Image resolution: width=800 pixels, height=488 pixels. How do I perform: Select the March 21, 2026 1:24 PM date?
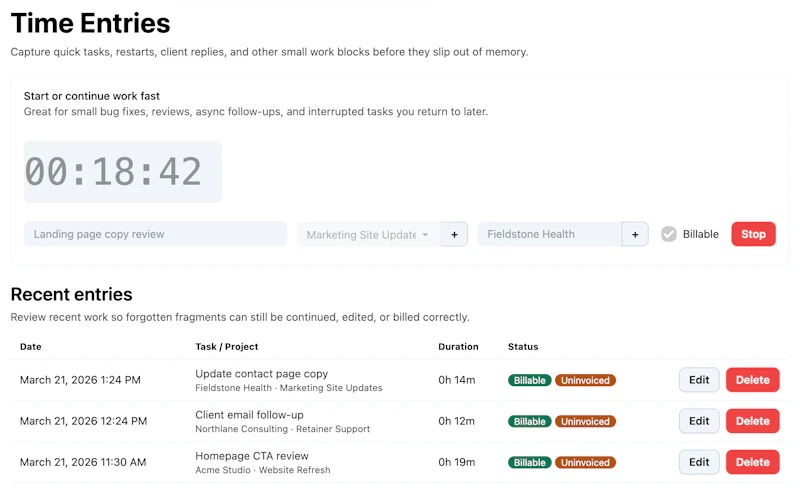click(x=80, y=380)
